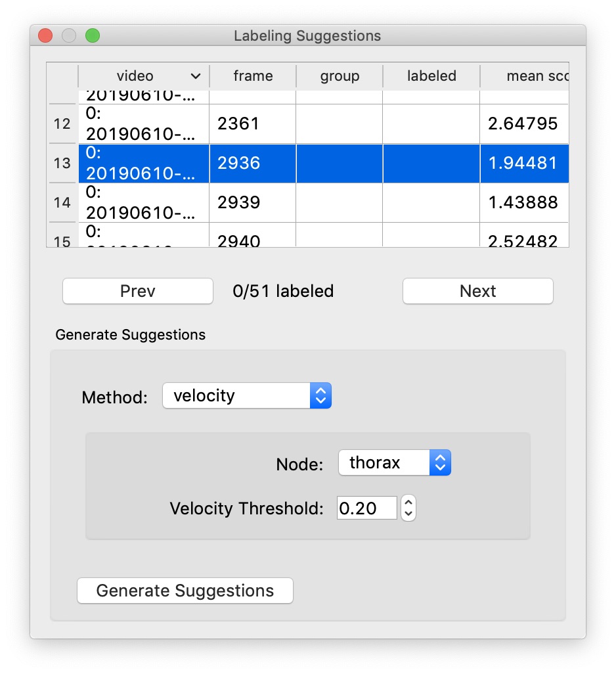Click the green zoom button on the window

coord(93,35)
